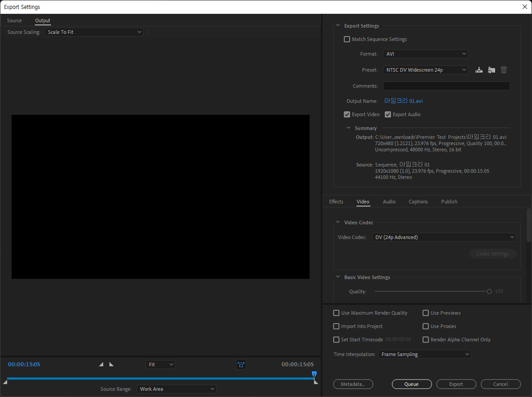Click the gray duration timecode 00:00:15:05
The image size is (532, 397).
coord(298,365)
